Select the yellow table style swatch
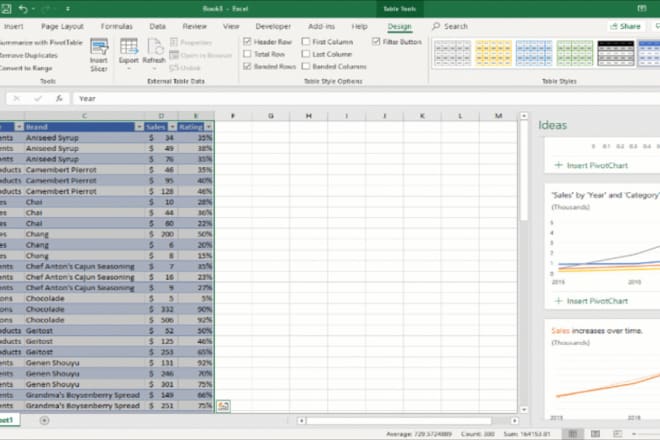Viewport: 660px width, 440px height. (x=493, y=53)
